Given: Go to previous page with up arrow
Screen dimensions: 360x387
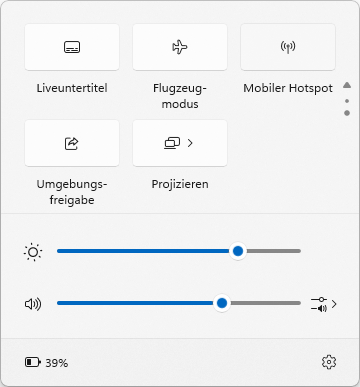Looking at the screenshot, I should click(347, 85).
